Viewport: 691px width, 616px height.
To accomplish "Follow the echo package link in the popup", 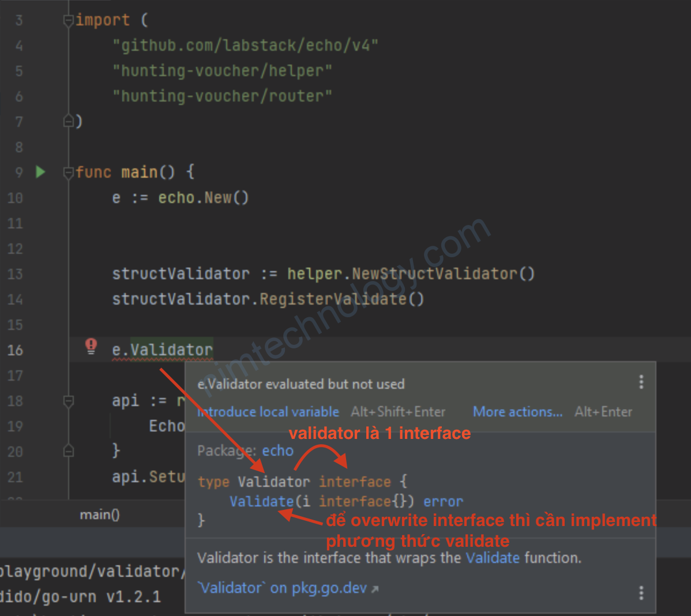I will 277,450.
